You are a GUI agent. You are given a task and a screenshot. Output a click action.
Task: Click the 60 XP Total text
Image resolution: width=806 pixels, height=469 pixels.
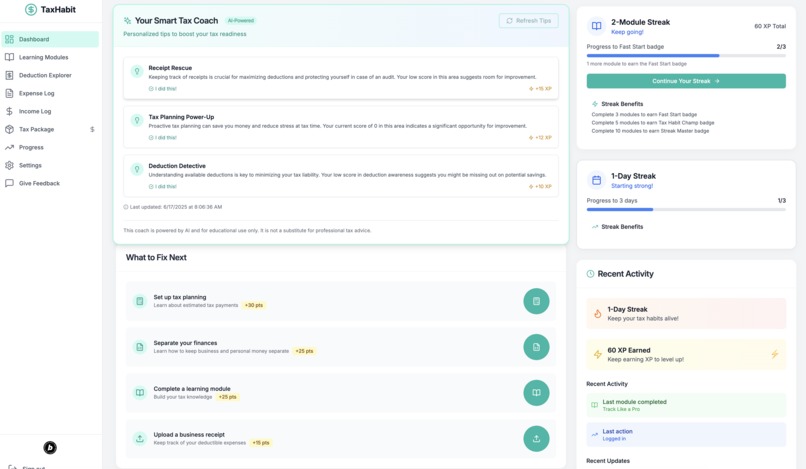click(770, 26)
